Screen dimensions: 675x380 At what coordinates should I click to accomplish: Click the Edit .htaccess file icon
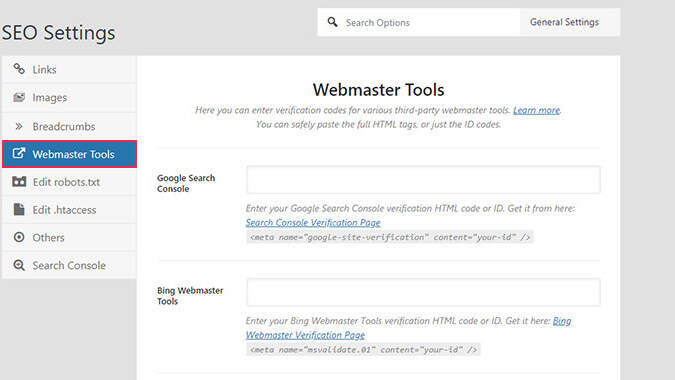click(19, 209)
